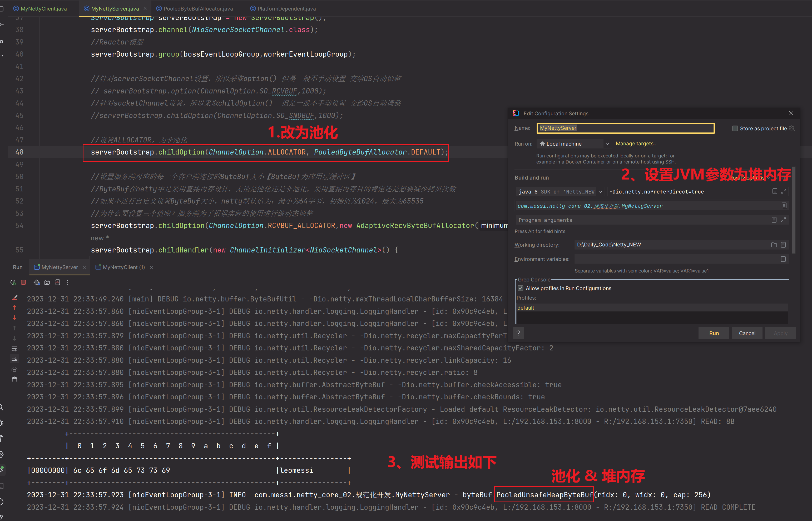The image size is (812, 521).
Task: Click the Rerun MyNettyServer icon
Action: (13, 282)
